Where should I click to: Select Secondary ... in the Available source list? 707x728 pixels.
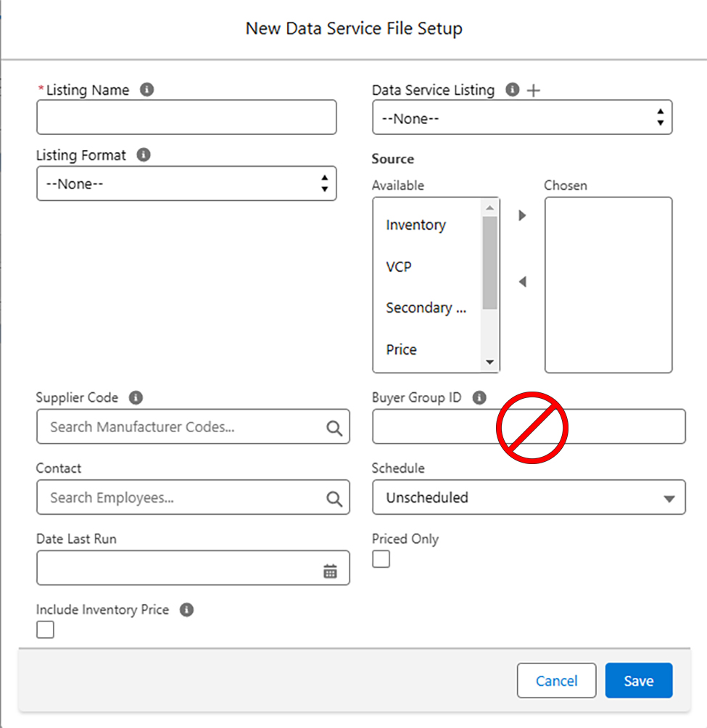[x=426, y=308]
